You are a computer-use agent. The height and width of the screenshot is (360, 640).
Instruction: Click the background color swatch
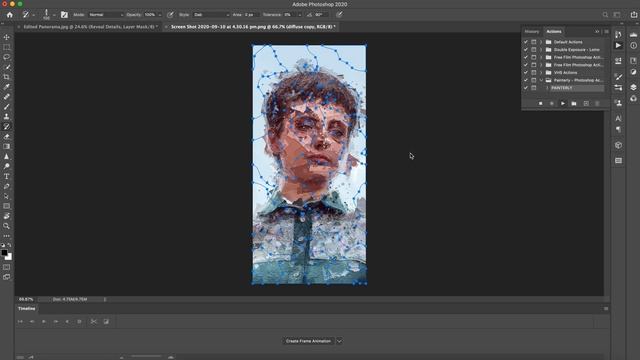(x=9, y=257)
